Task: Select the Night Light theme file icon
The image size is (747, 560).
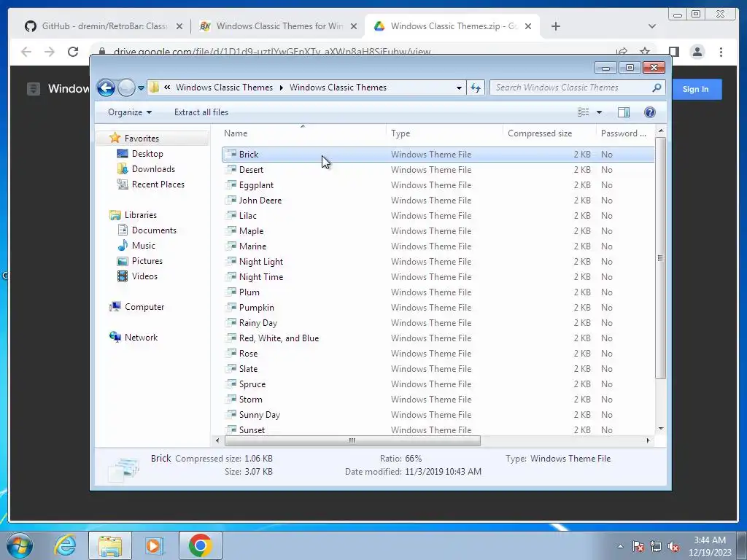Action: coord(231,262)
